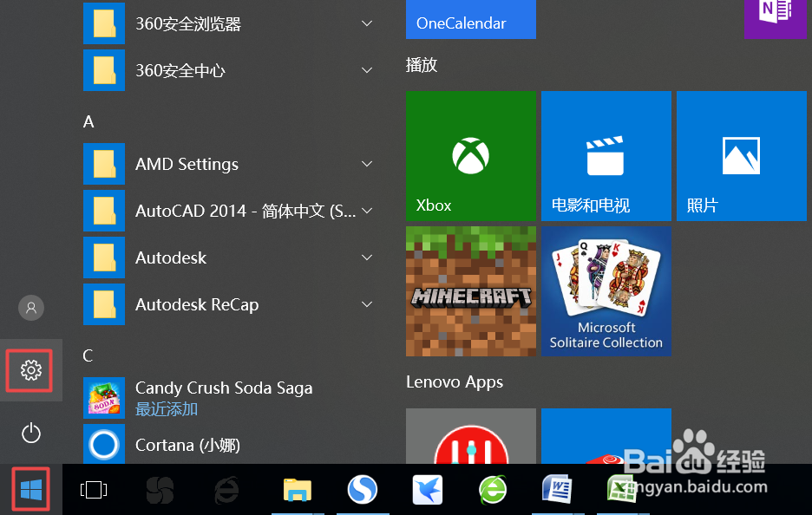Screen dimensions: 812x515
Task: Open Sogou browser blue S icon
Action: click(x=362, y=490)
